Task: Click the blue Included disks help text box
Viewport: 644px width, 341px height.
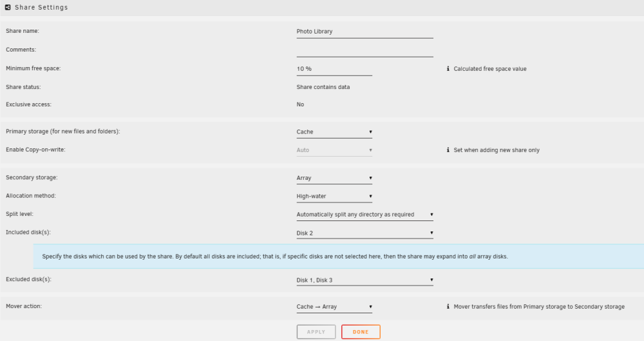Action: (339, 257)
